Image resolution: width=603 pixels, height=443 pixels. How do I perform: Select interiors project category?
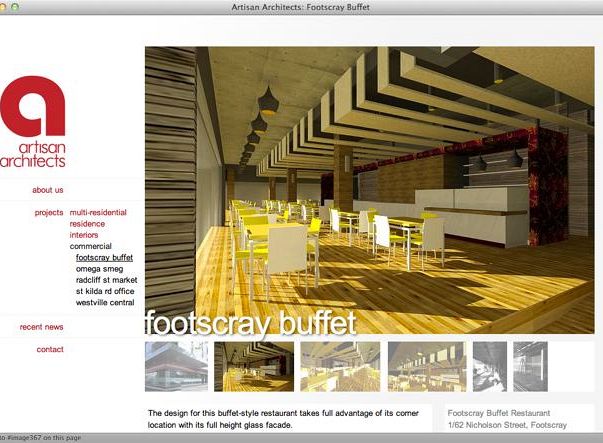[84, 235]
